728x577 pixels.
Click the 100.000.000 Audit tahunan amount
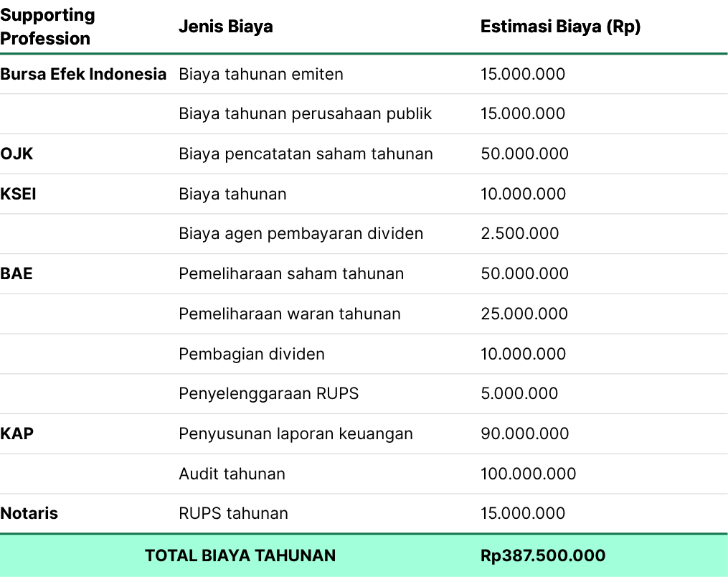tap(529, 474)
